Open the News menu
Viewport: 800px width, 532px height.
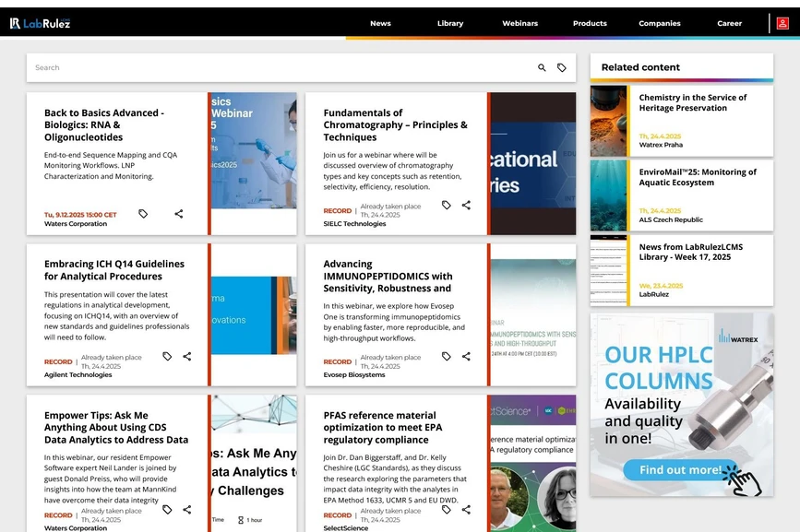(380, 23)
